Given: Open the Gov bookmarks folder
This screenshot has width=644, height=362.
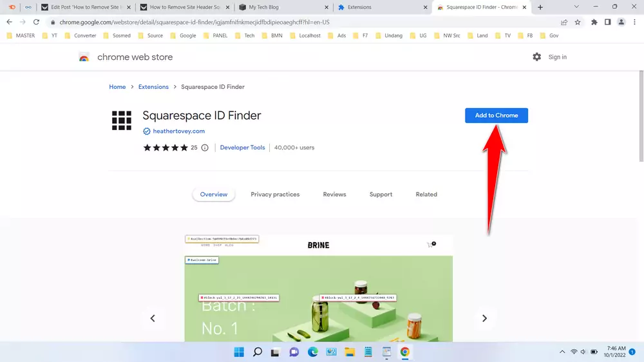Looking at the screenshot, I should point(549,35).
